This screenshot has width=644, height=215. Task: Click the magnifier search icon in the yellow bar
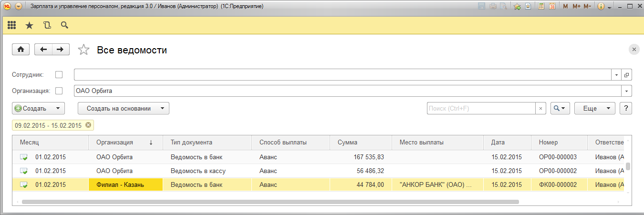tap(64, 25)
